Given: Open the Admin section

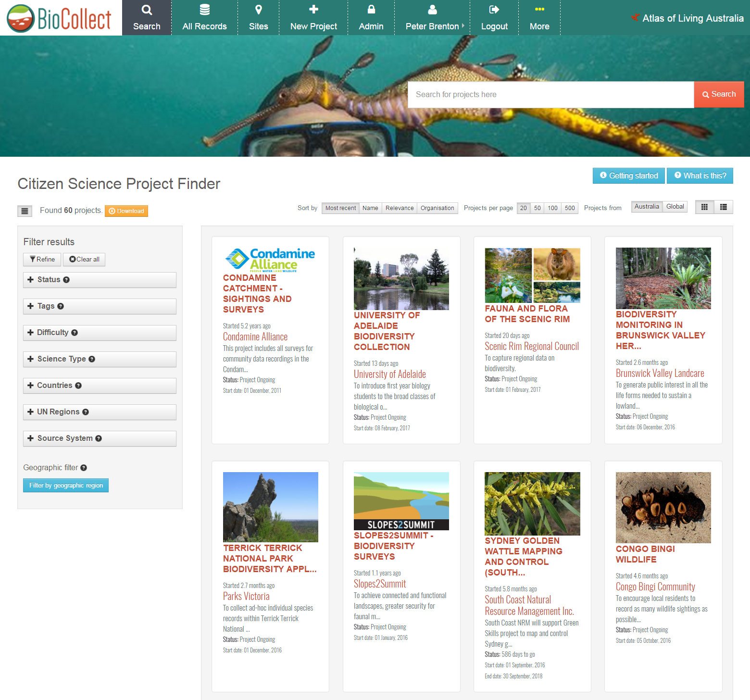Looking at the screenshot, I should coord(371,18).
